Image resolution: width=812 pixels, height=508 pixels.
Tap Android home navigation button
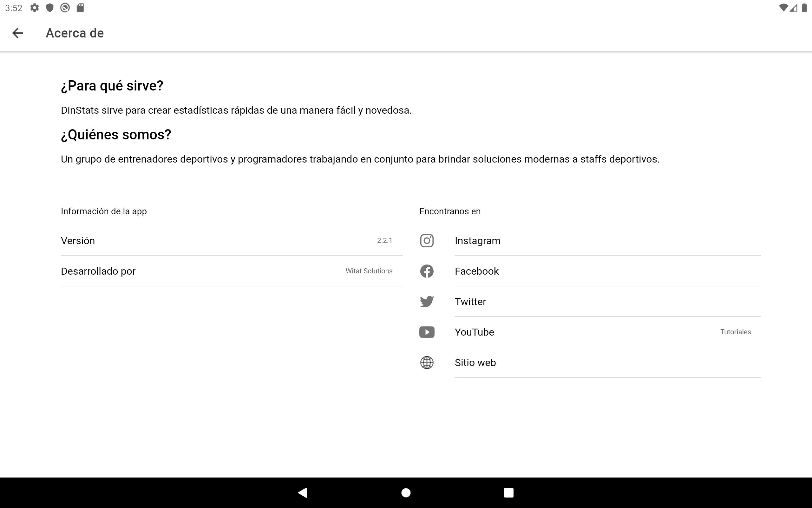coord(406,492)
